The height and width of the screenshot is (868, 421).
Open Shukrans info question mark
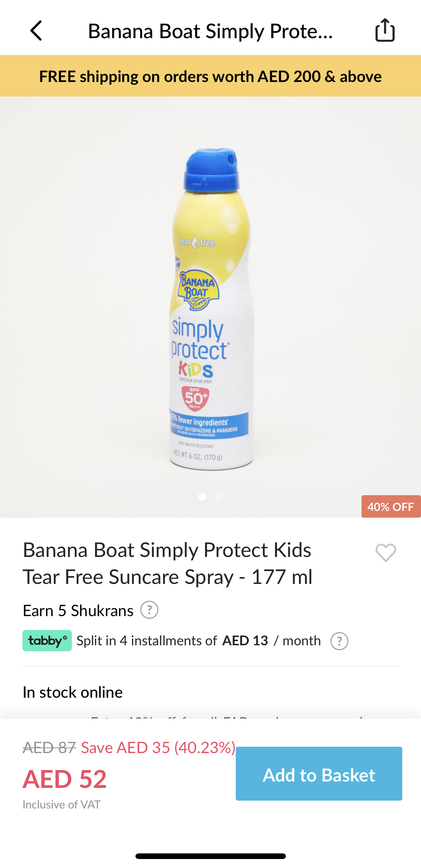[149, 610]
